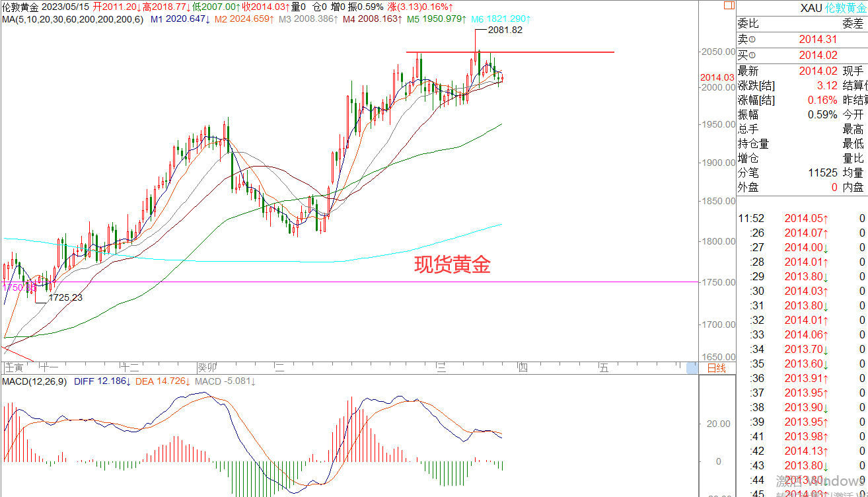Click the 最新 row value 2014.02
Screen dimensions: 868x497
[x=818, y=71]
